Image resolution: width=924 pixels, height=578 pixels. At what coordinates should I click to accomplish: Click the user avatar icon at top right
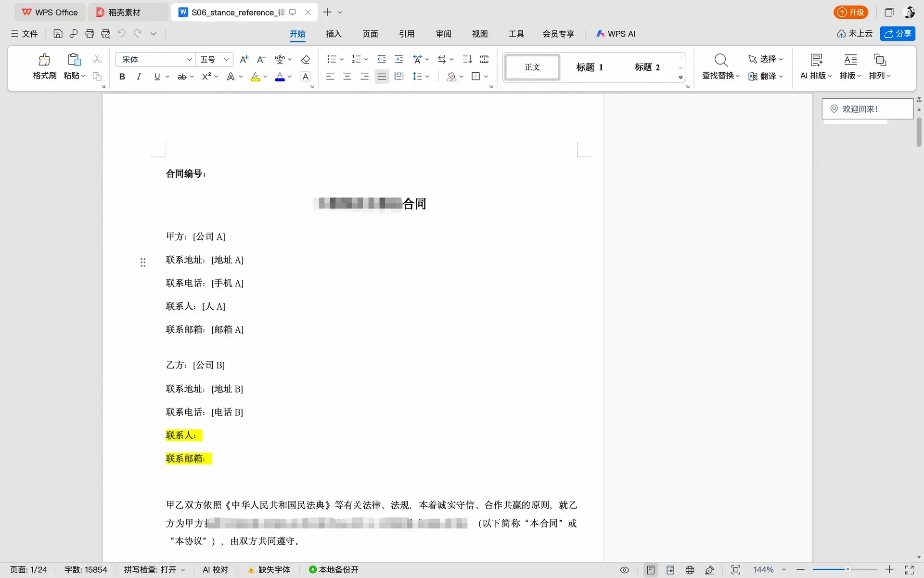coord(910,13)
